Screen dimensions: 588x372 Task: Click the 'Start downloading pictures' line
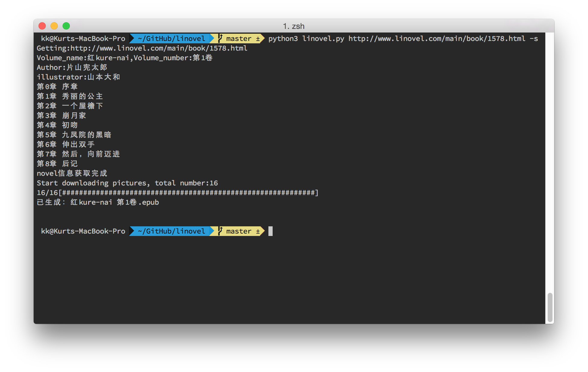tap(127, 183)
